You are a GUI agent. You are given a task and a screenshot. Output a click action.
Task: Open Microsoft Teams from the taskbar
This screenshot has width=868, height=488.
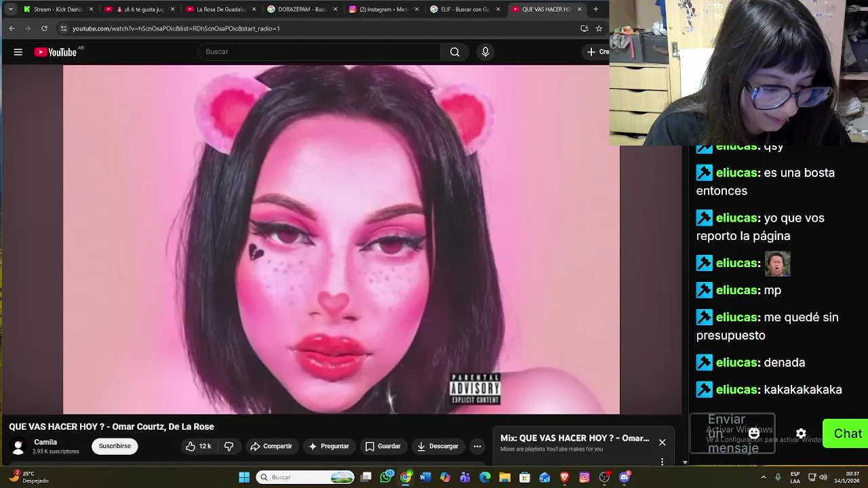[x=465, y=477]
